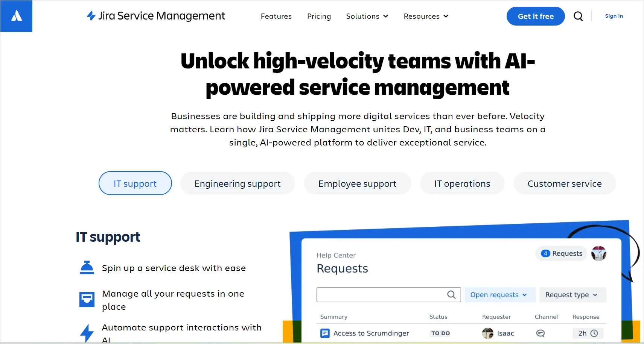644x344 pixels.
Task: Switch to the IT operations tab
Action: click(462, 183)
